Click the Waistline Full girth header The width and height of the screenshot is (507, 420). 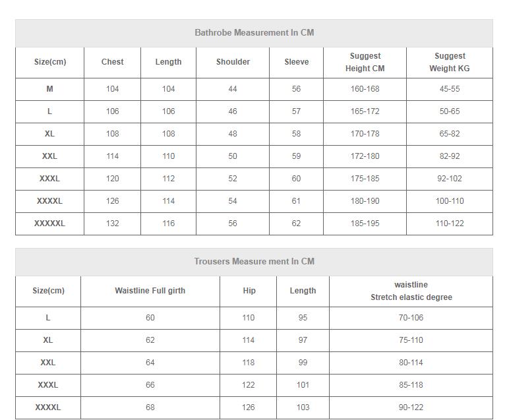pyautogui.click(x=150, y=291)
